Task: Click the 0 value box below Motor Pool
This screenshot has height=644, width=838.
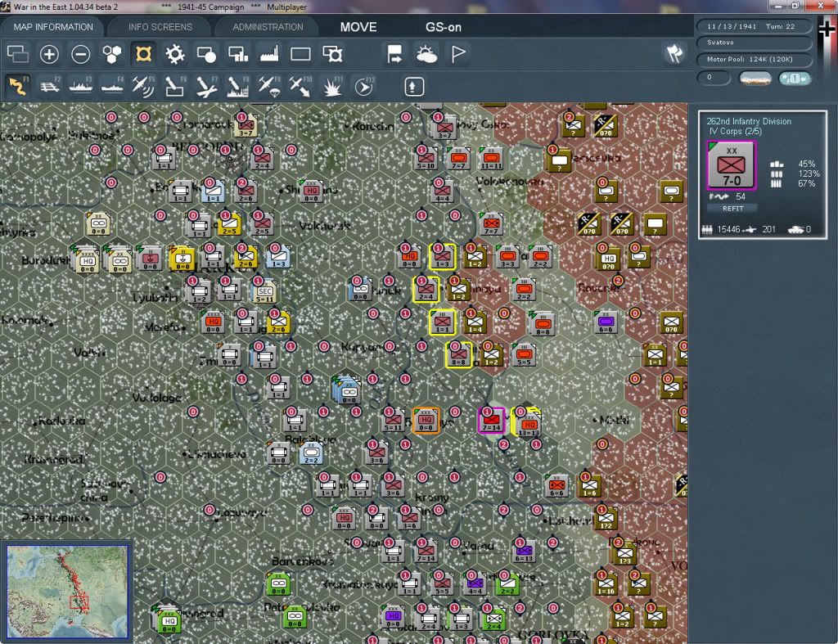Action: pyautogui.click(x=714, y=78)
